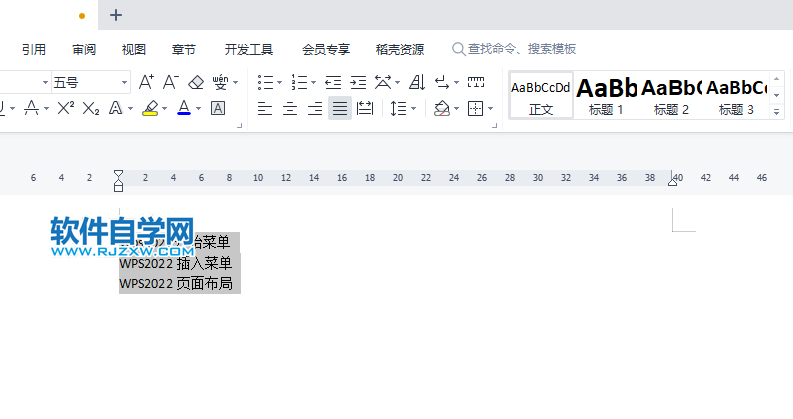The height and width of the screenshot is (419, 793).
Task: Apply a bulleted list
Action: [265, 82]
